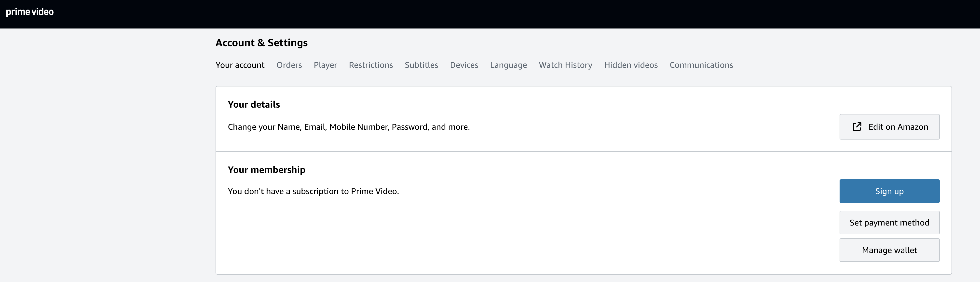Switch to the Player tab
The width and height of the screenshot is (980, 282).
(325, 65)
